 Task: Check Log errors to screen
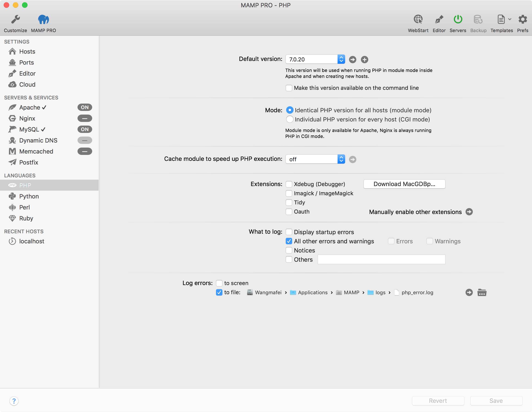(x=219, y=283)
